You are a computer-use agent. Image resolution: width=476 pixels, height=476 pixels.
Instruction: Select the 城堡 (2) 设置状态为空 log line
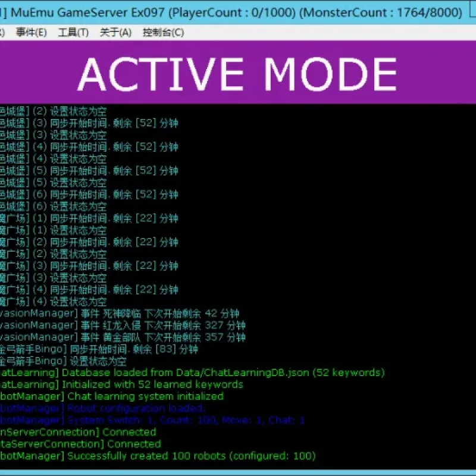pos(53,111)
